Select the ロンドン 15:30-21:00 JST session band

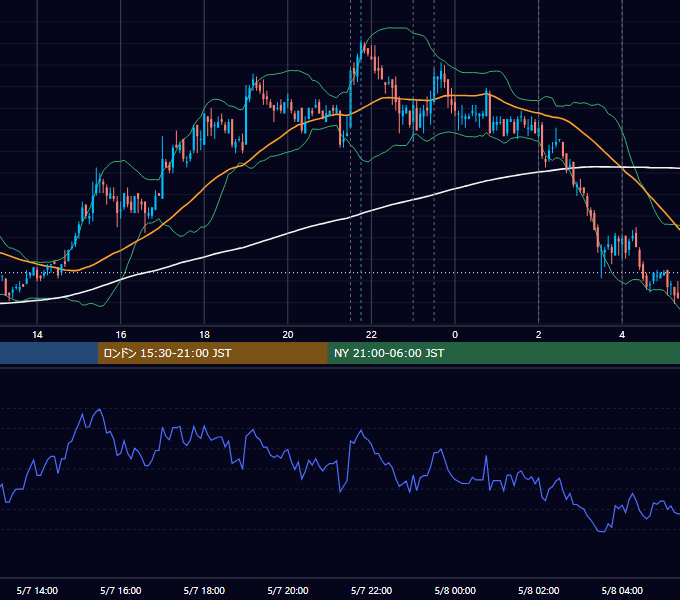point(212,353)
